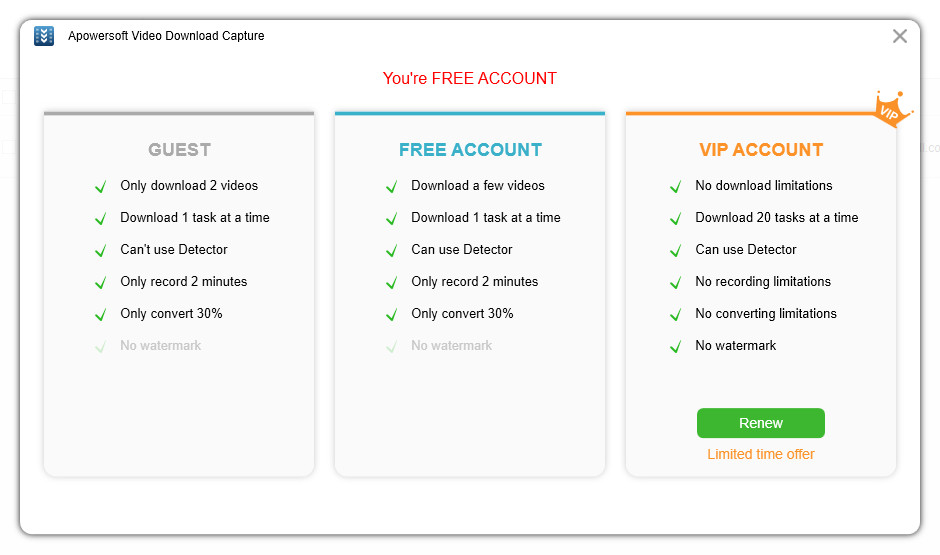940x555 pixels.
Task: Close the account comparison dialog
Action: (899, 36)
